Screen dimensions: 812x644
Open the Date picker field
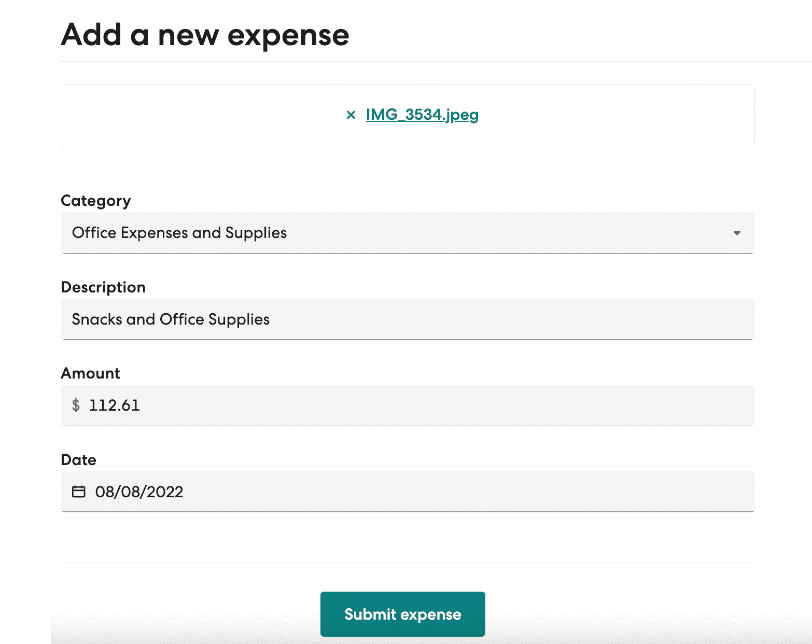pyautogui.click(x=408, y=492)
